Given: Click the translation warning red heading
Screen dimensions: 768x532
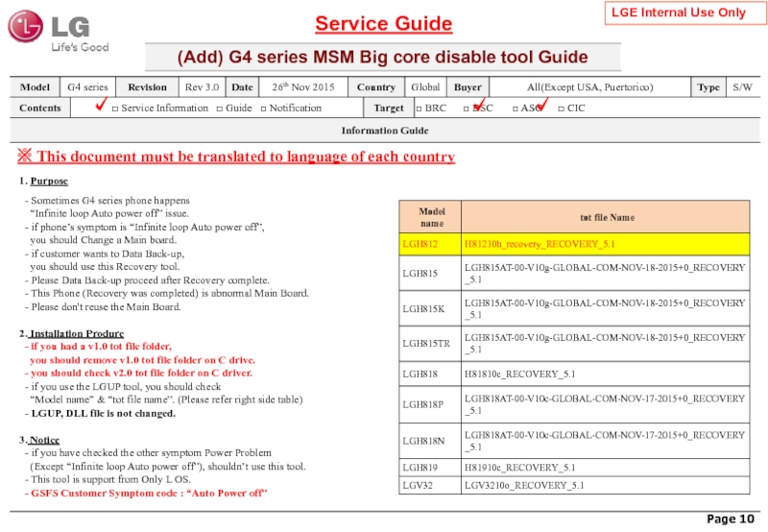Looking at the screenshot, I should [236, 157].
